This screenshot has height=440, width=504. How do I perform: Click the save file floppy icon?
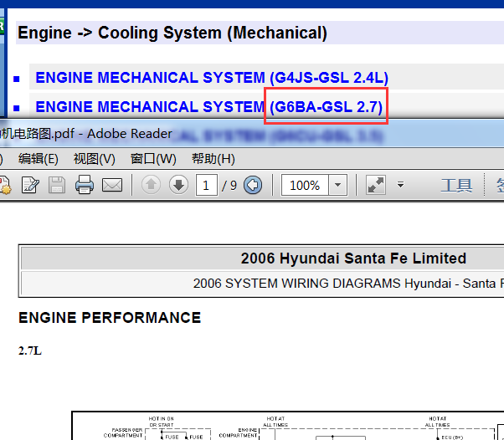click(x=57, y=185)
